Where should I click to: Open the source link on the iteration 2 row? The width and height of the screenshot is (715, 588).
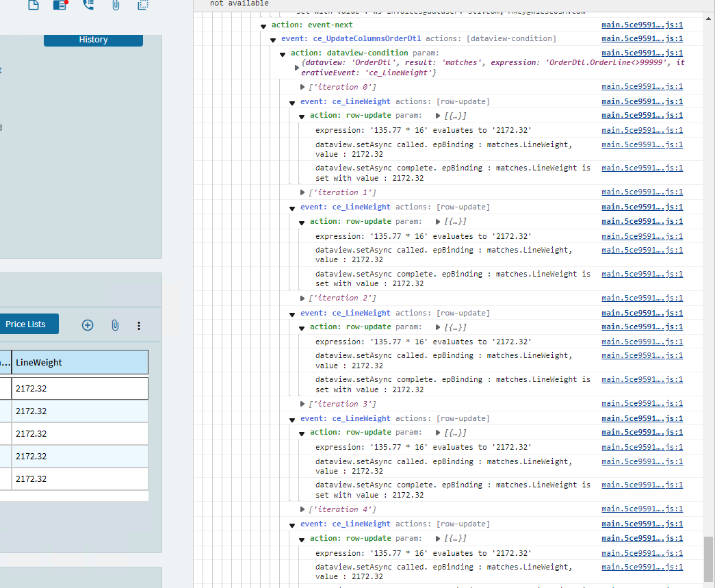(x=642, y=298)
